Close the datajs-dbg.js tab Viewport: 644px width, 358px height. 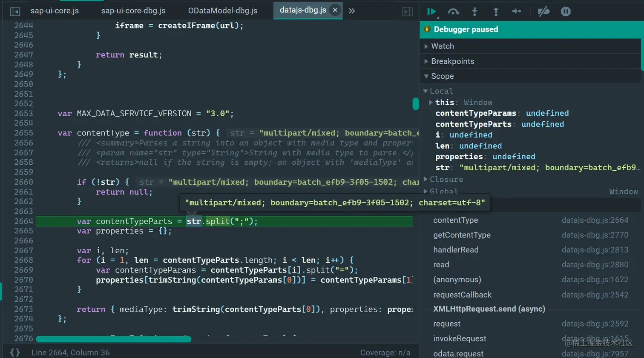click(335, 10)
